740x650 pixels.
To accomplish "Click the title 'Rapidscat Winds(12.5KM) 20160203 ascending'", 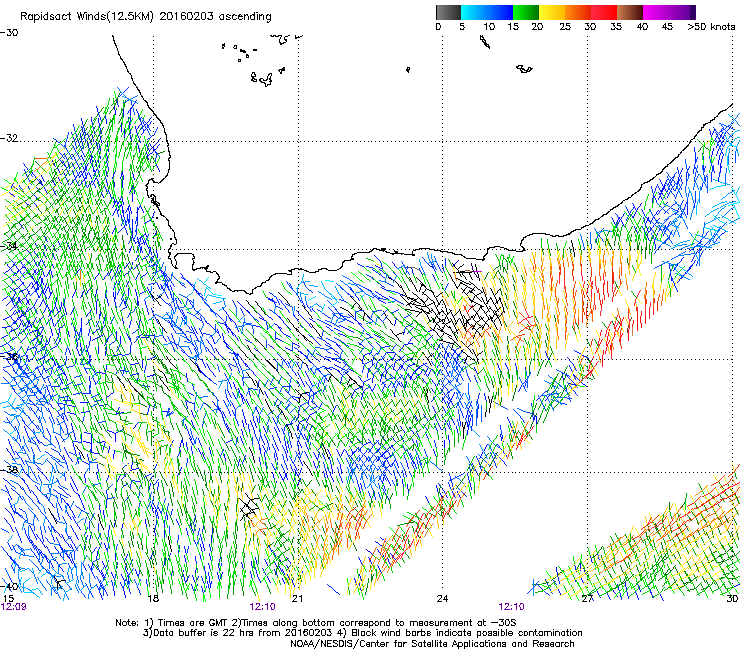I will (x=146, y=17).
